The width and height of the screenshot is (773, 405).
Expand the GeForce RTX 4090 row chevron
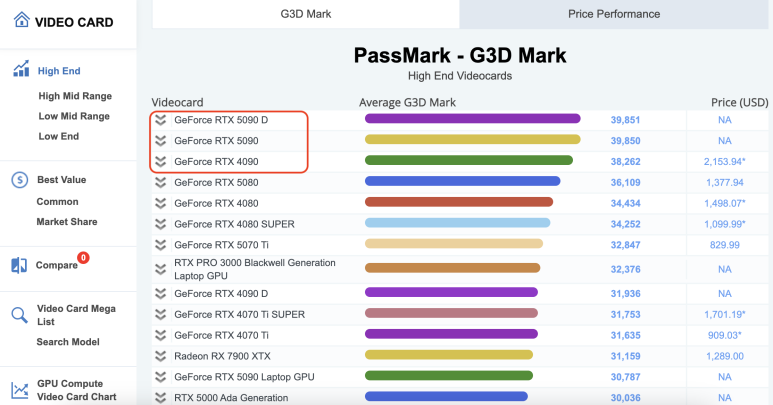(x=160, y=162)
